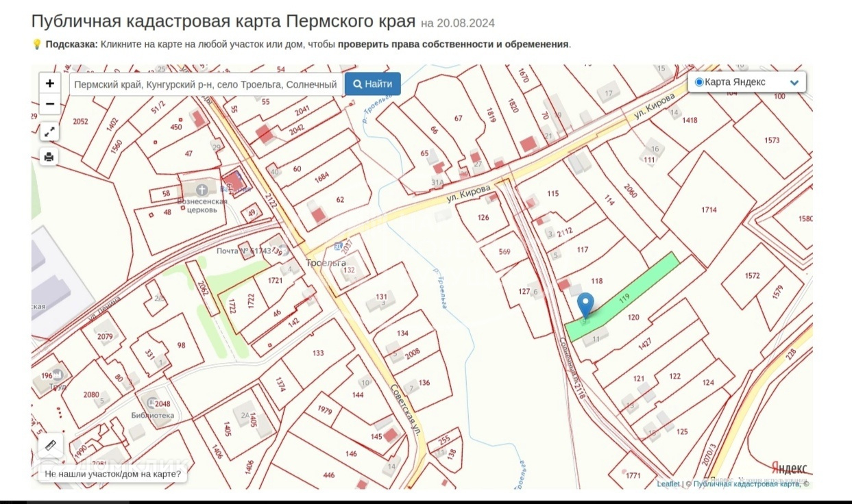Print the map using printer icon
852x504 pixels.
tap(49, 157)
